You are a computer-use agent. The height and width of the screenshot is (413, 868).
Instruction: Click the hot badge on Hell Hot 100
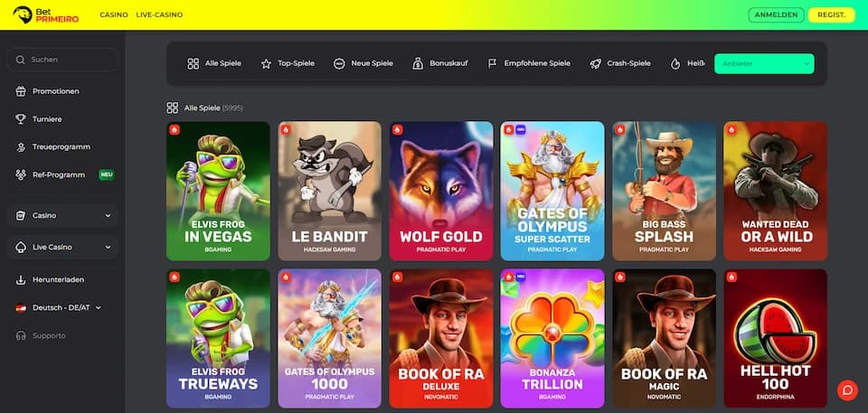731,277
